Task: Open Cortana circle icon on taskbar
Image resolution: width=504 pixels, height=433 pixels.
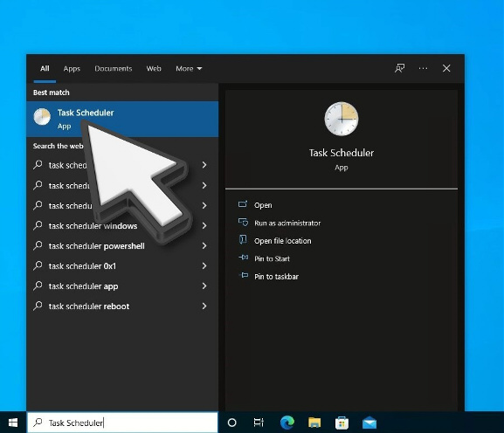Action: (231, 423)
